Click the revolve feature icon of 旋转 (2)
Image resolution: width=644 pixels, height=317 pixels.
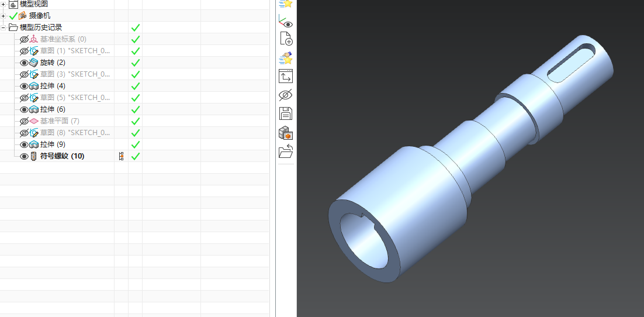[34, 63]
